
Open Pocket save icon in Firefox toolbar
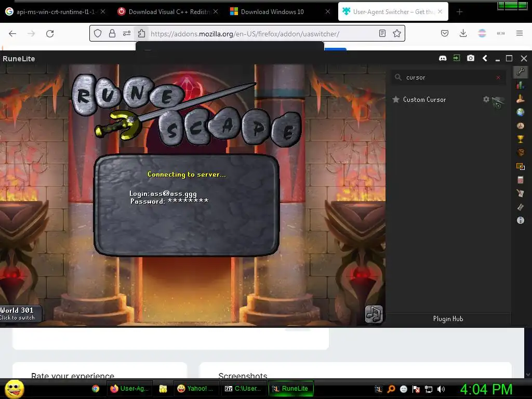(445, 33)
